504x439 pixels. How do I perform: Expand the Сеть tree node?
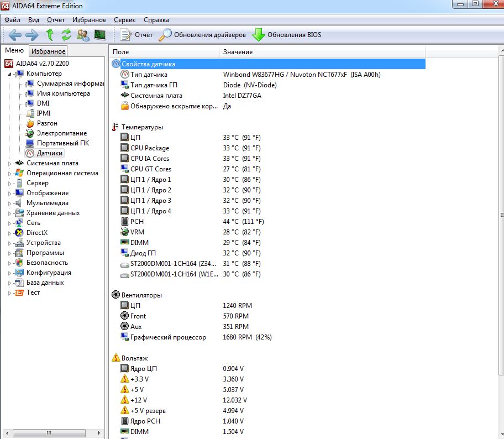point(9,223)
